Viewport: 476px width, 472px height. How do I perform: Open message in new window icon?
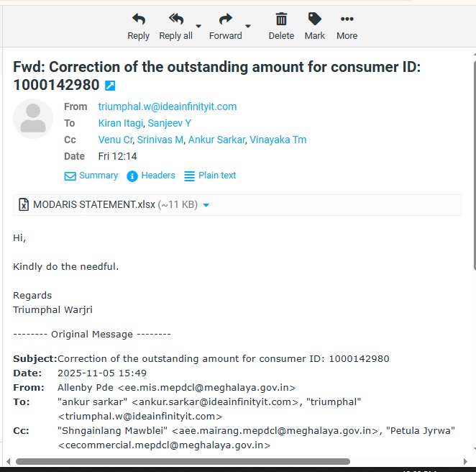click(x=110, y=86)
